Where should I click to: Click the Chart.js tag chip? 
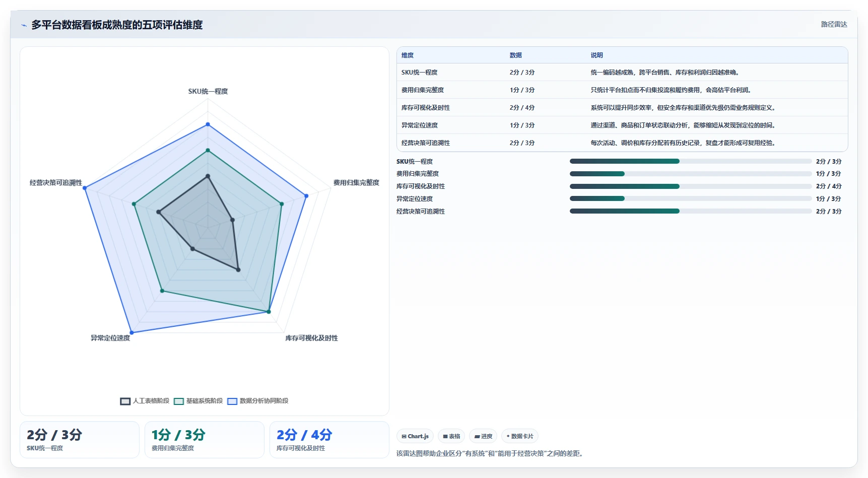415,436
